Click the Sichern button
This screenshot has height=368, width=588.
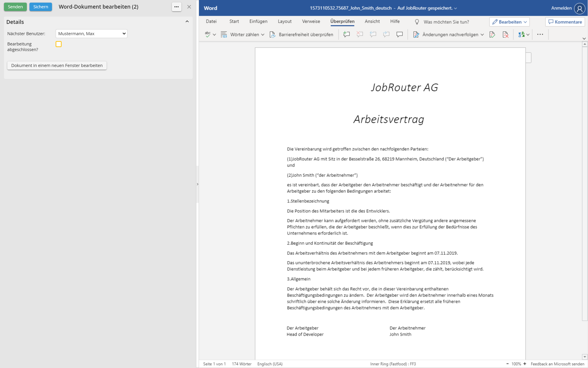click(x=41, y=7)
